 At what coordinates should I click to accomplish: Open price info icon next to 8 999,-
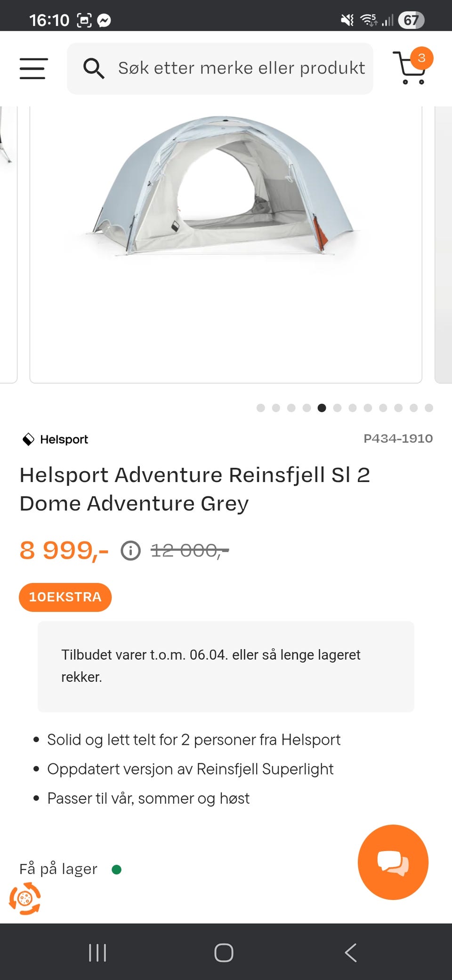pos(130,550)
